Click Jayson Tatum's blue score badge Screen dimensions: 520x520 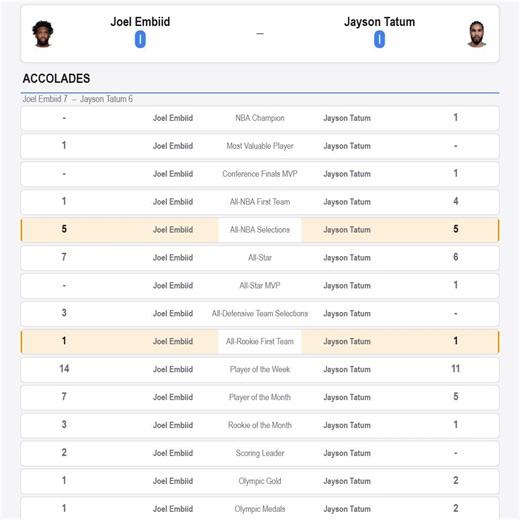379,39
